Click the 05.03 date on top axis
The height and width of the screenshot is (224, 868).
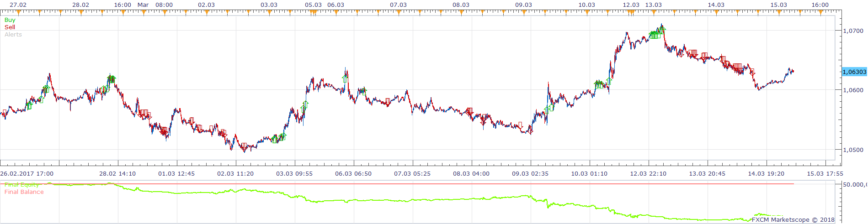click(x=313, y=5)
